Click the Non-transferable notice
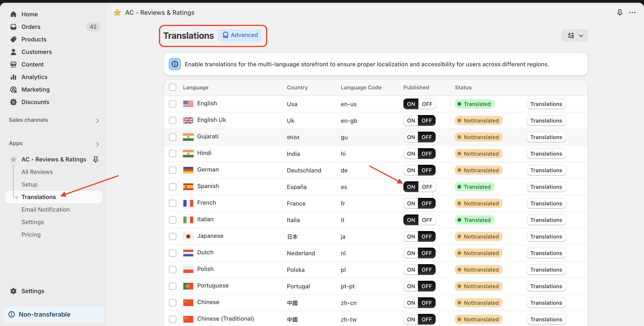 (x=53, y=314)
